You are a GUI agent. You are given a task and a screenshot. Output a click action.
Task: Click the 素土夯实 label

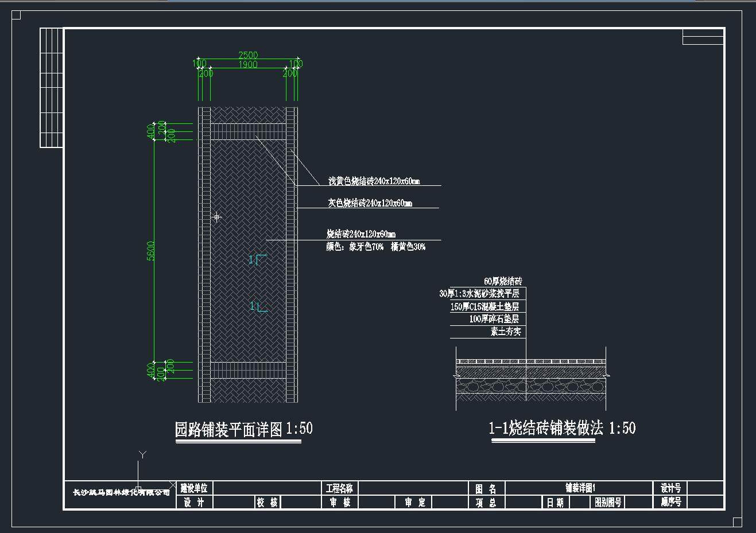click(506, 332)
